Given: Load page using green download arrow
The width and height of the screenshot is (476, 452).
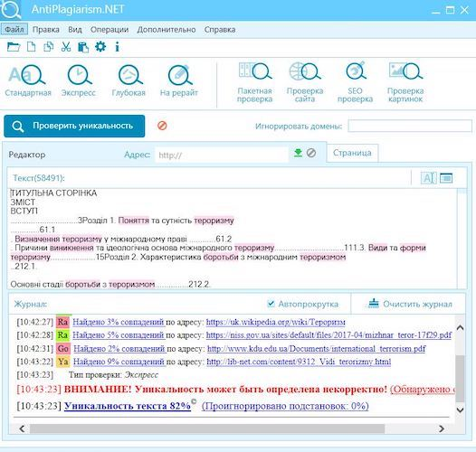Looking at the screenshot, I should [298, 153].
